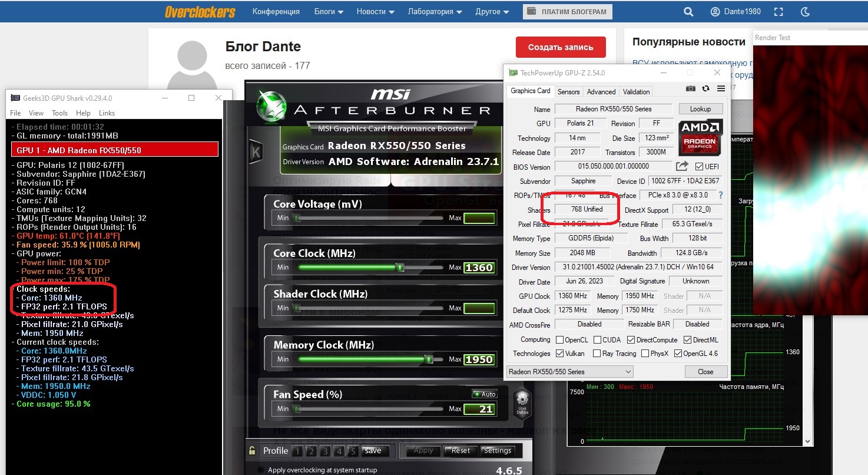Click the K side button in Afterburner
Viewport: 868px width, 475px height.
(256, 150)
